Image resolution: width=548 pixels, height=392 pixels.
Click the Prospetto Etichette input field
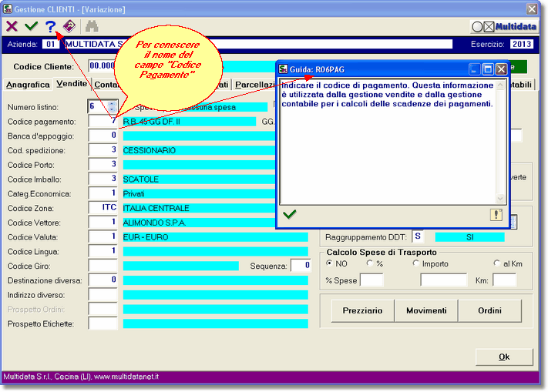pyautogui.click(x=103, y=323)
